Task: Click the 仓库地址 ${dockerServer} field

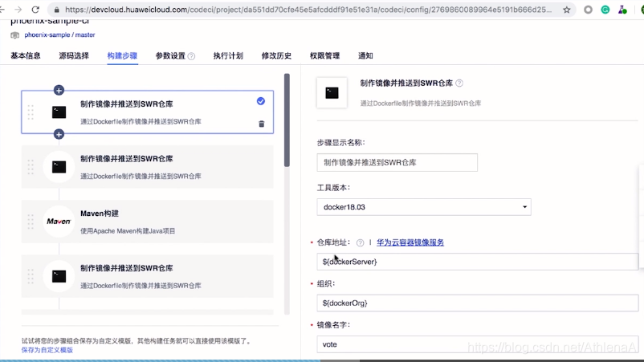Action: (x=478, y=262)
